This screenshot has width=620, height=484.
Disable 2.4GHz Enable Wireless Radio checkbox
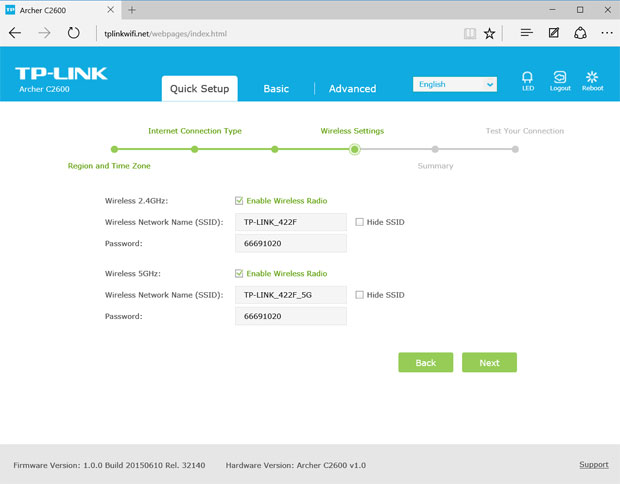tap(239, 201)
